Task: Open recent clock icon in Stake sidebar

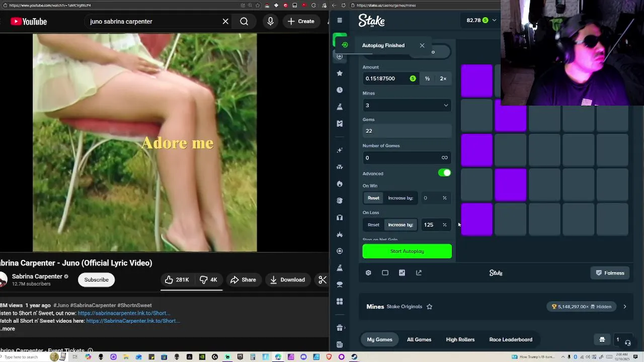Action: pyautogui.click(x=340, y=90)
